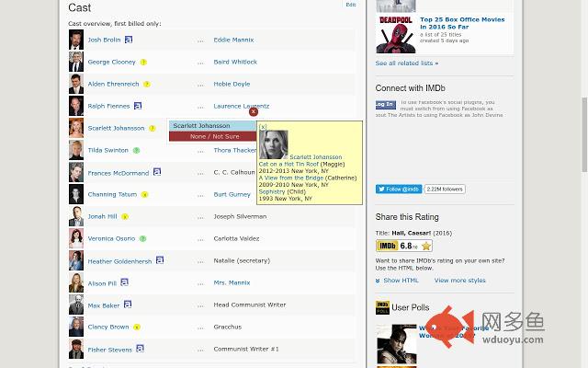
Task: Click the 2.22M followers count
Action: coord(445,190)
